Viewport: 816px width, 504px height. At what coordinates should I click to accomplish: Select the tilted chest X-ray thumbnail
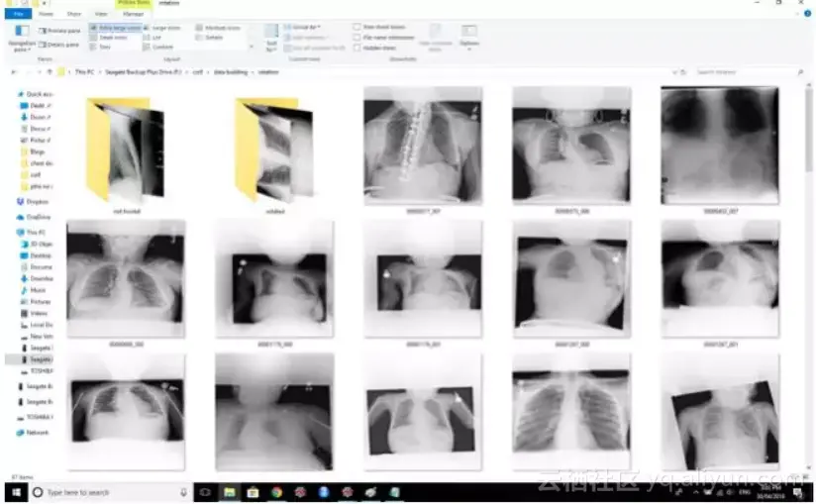(x=720, y=413)
